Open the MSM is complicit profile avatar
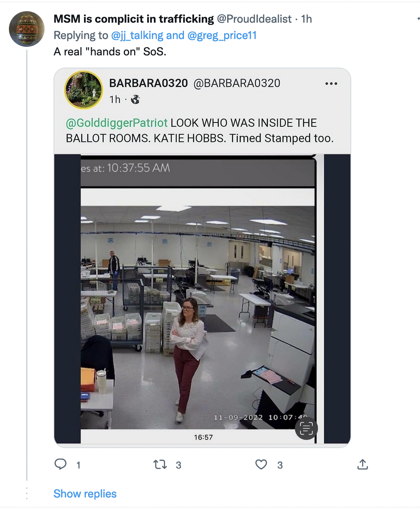Screen dimensions: 420x509 click(x=27, y=29)
